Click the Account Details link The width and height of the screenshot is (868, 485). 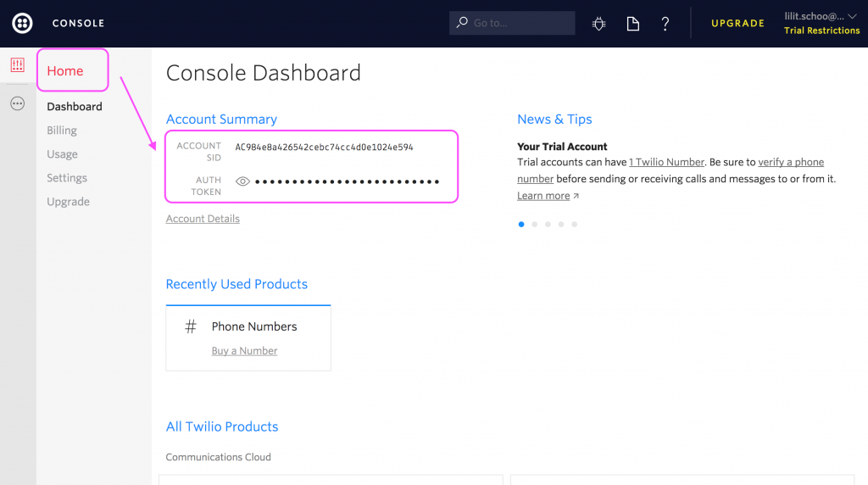[203, 219]
